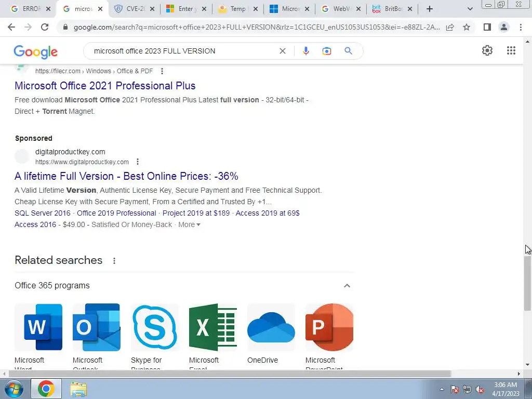Screen dimensions: 532x399
Task: Select the Microsoft Outlook thumbnail
Action: point(96,327)
